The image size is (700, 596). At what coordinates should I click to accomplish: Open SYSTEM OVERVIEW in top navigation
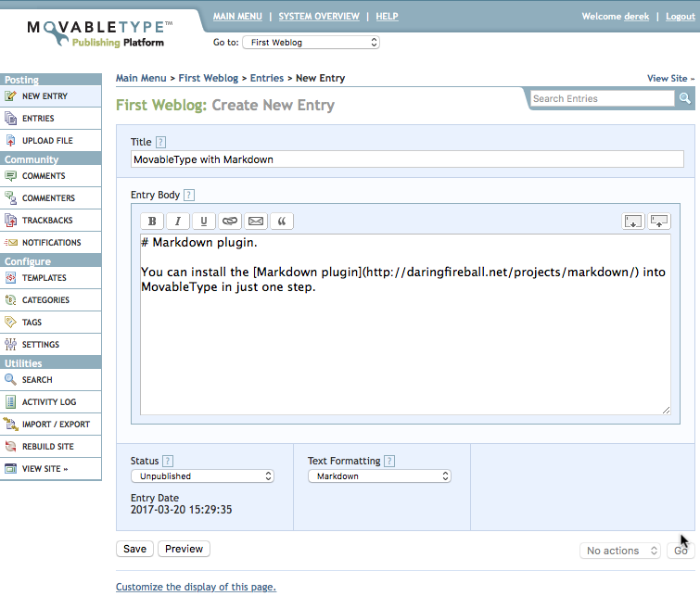click(x=319, y=17)
